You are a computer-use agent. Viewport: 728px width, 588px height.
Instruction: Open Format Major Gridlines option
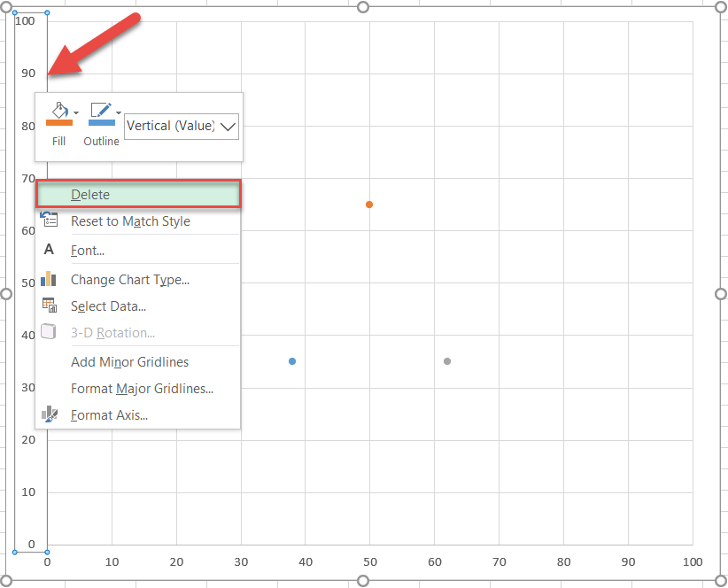click(x=142, y=388)
